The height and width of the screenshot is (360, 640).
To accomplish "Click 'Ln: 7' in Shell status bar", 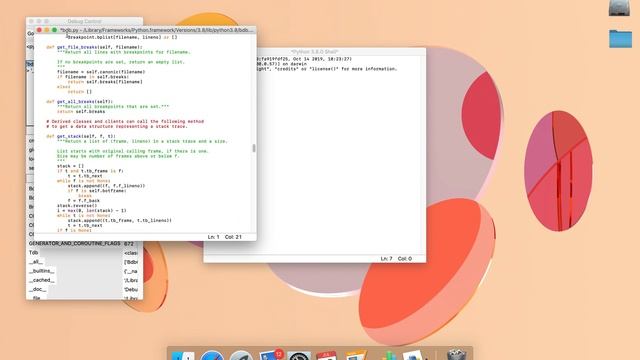I will point(387,259).
